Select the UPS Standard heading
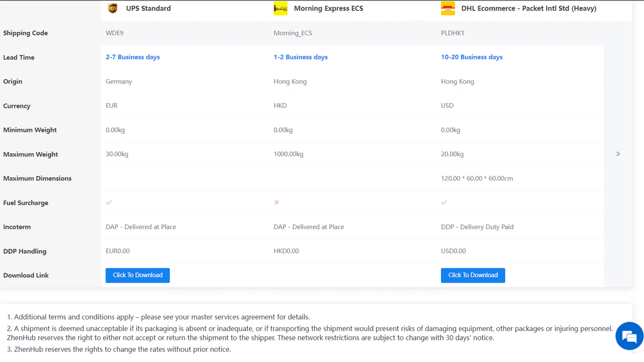Screen dimensions: 644x362 pyautogui.click(x=149, y=8)
